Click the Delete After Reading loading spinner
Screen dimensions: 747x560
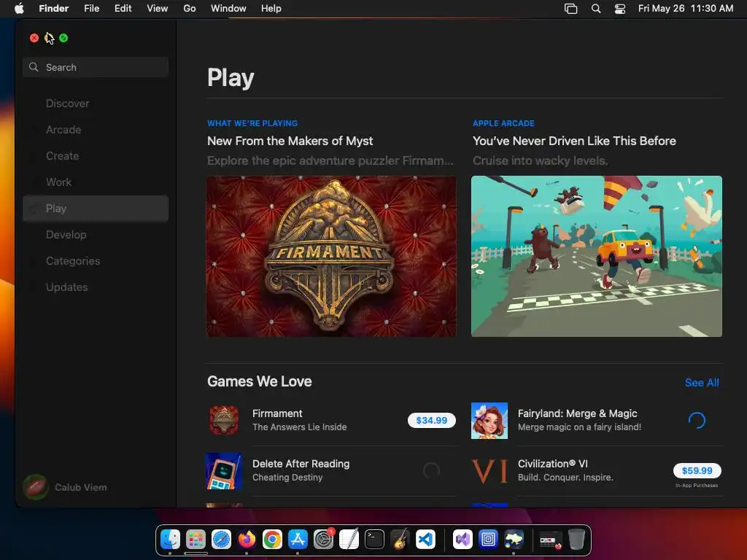click(x=431, y=471)
